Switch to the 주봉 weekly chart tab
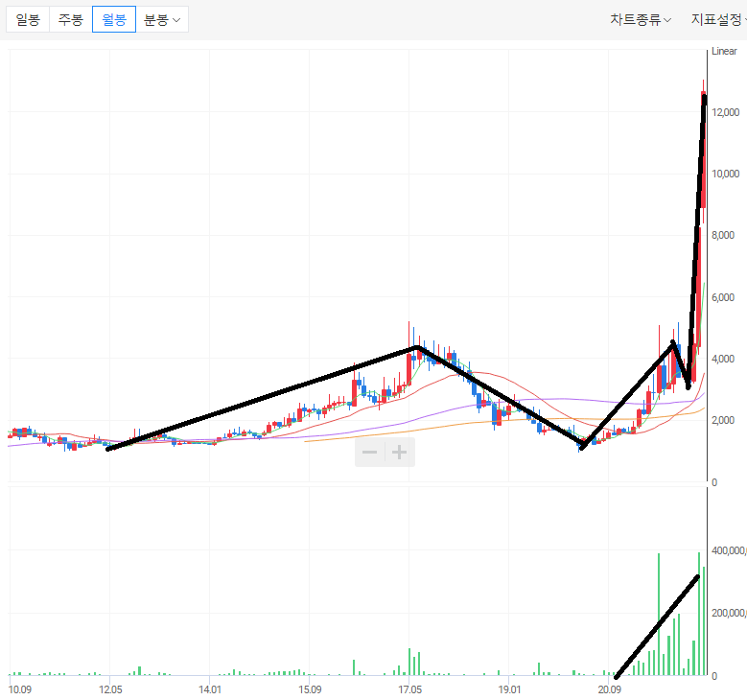Image resolution: width=747 pixels, height=700 pixels. (x=71, y=19)
